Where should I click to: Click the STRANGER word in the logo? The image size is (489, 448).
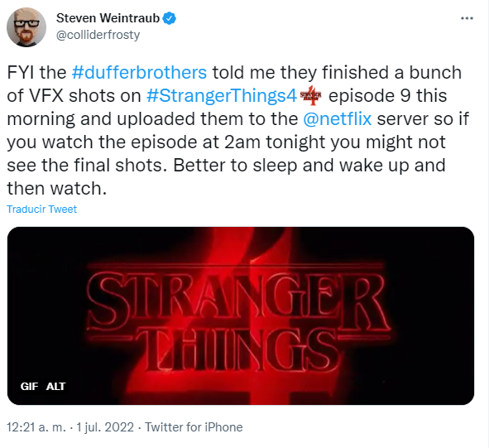237,299
